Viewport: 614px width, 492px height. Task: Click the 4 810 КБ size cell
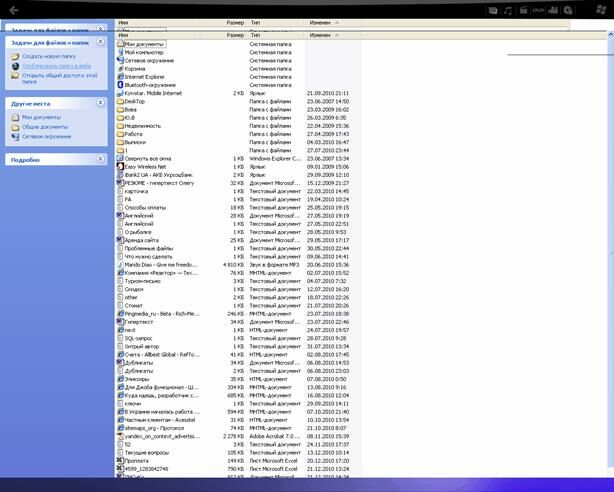click(x=233, y=265)
